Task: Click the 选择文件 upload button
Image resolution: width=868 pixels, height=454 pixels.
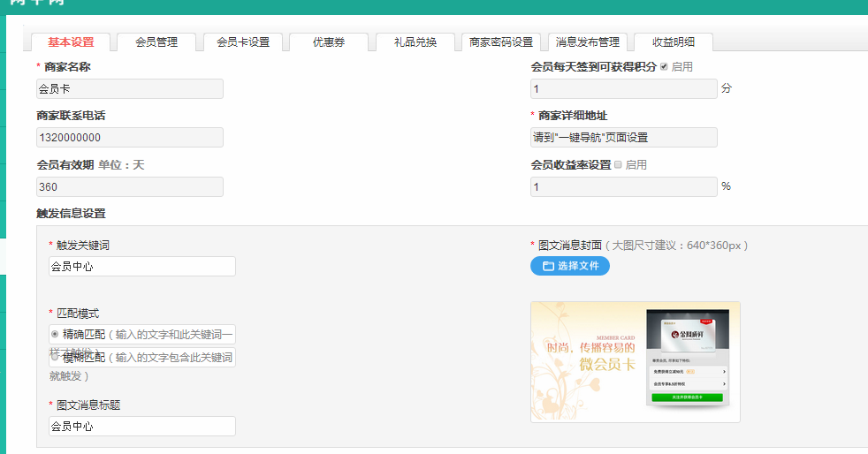Action: tap(570, 266)
